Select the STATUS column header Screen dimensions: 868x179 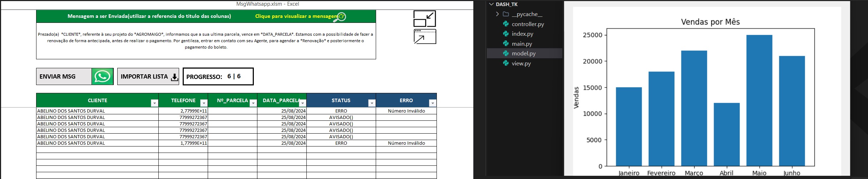click(x=341, y=100)
